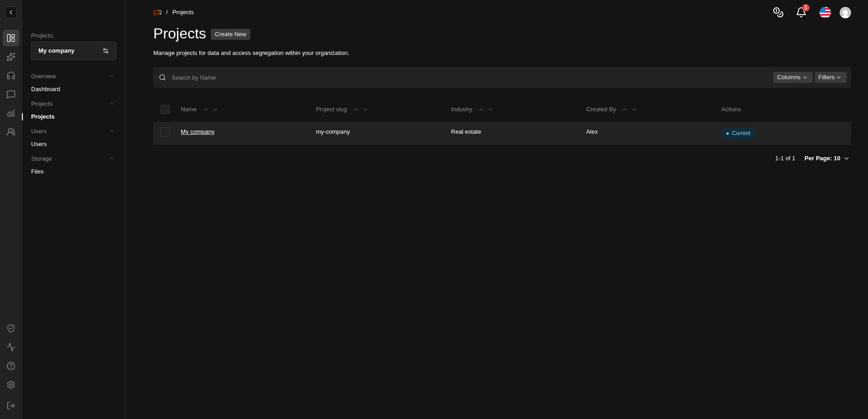Toggle the select-all header checkbox

(x=165, y=109)
